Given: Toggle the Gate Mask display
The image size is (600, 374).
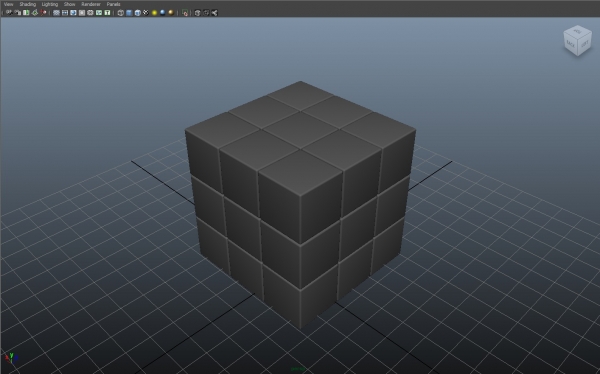Looking at the screenshot, I should pyautogui.click(x=82, y=13).
